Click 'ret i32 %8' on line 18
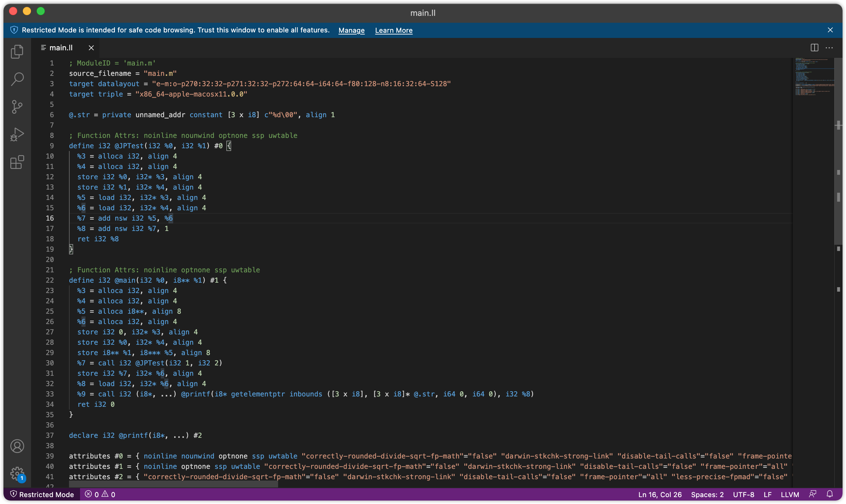The height and width of the screenshot is (504, 846). (98, 239)
